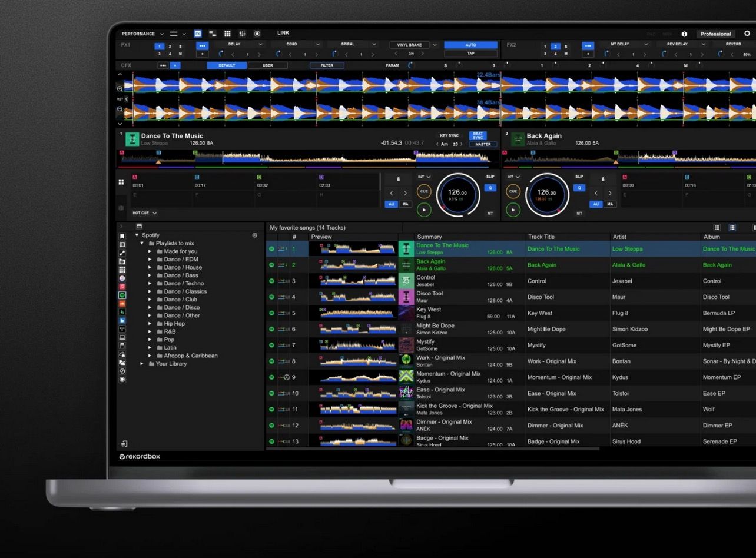The width and height of the screenshot is (756, 558).
Task: Select the DEFAULT CFX tab
Action: point(226,65)
